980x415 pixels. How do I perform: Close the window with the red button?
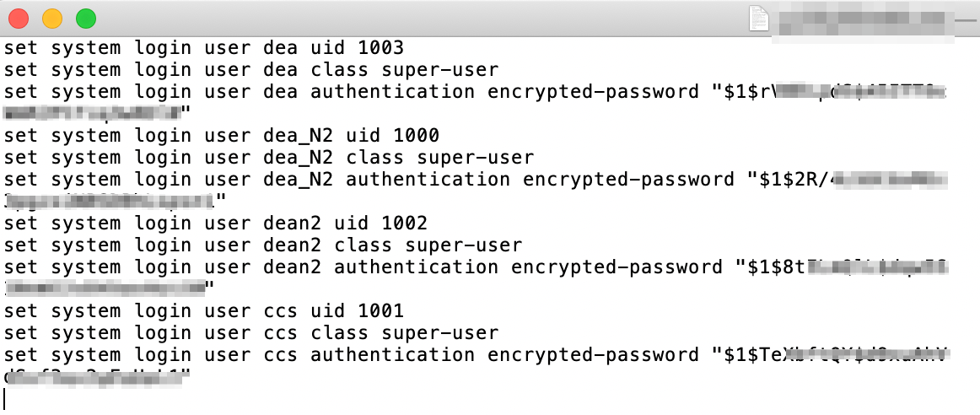pyautogui.click(x=18, y=18)
